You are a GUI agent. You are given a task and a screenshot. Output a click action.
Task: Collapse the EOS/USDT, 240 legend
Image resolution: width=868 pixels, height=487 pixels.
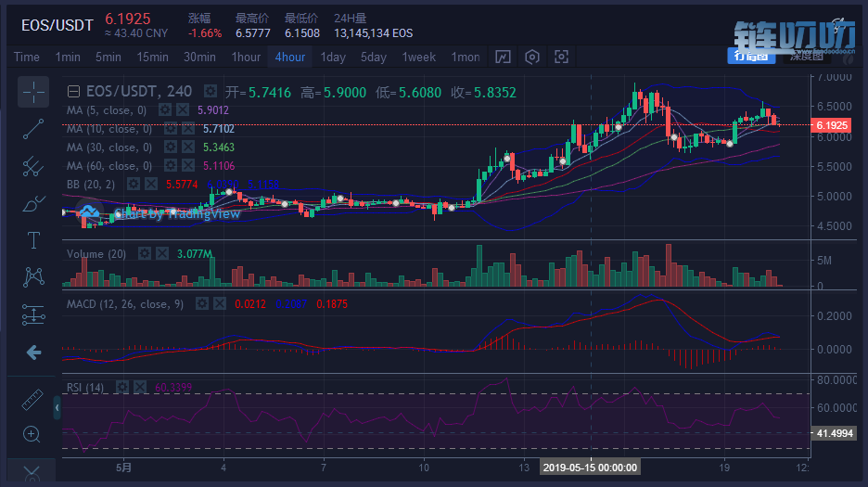[73, 92]
